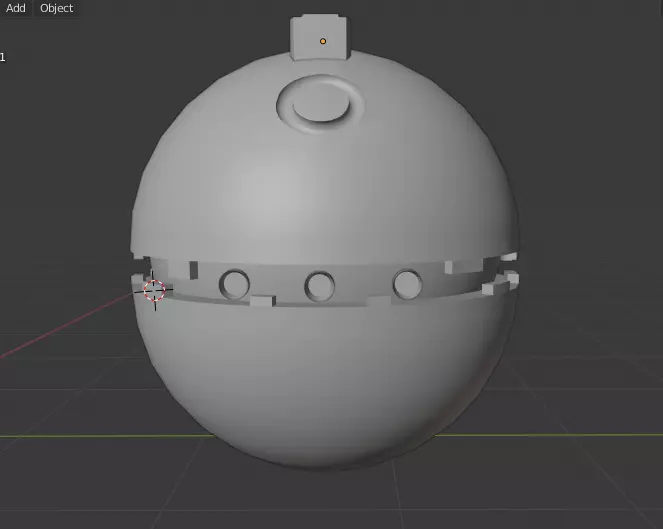Click the oval button on the upper sphere
Image resolution: width=663 pixels, height=529 pixels.
[321, 103]
